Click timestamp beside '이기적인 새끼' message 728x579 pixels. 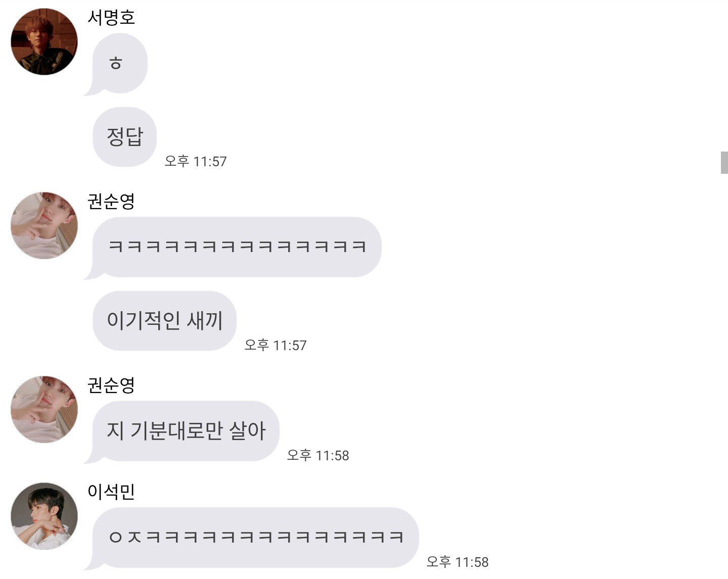point(276,345)
